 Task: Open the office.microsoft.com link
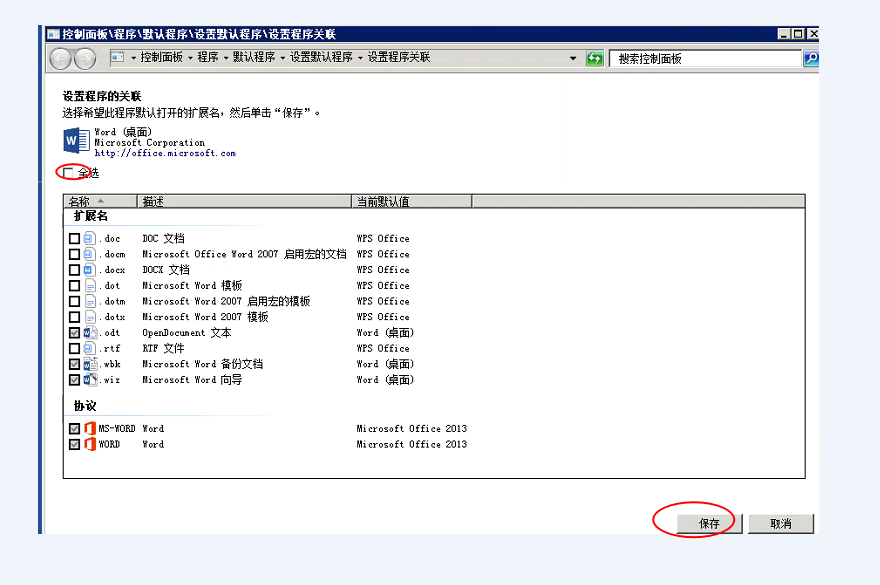click(x=165, y=154)
